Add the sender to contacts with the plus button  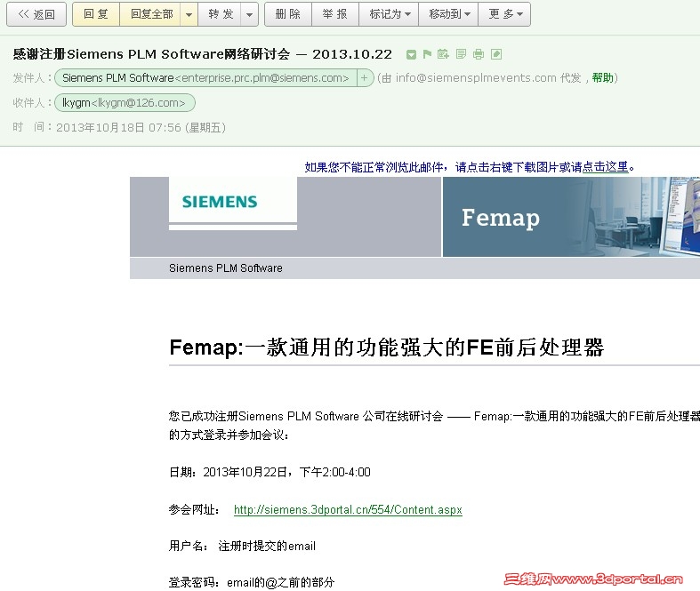pyautogui.click(x=365, y=78)
